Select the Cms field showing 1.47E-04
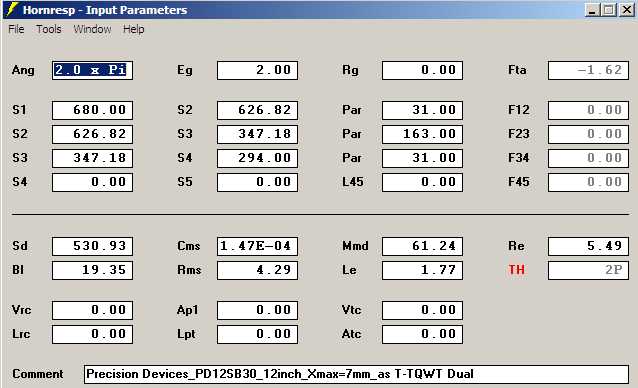This screenshot has height=388, width=638. click(x=257, y=246)
